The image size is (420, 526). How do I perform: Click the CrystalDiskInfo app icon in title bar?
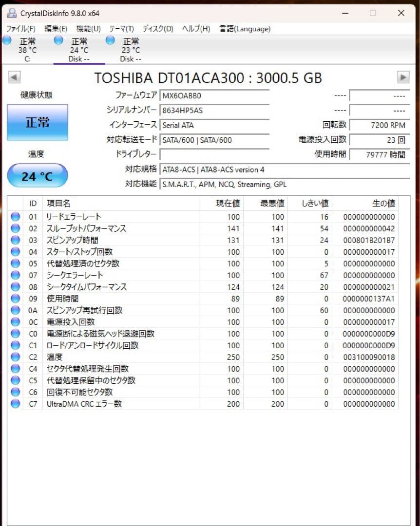click(x=11, y=13)
